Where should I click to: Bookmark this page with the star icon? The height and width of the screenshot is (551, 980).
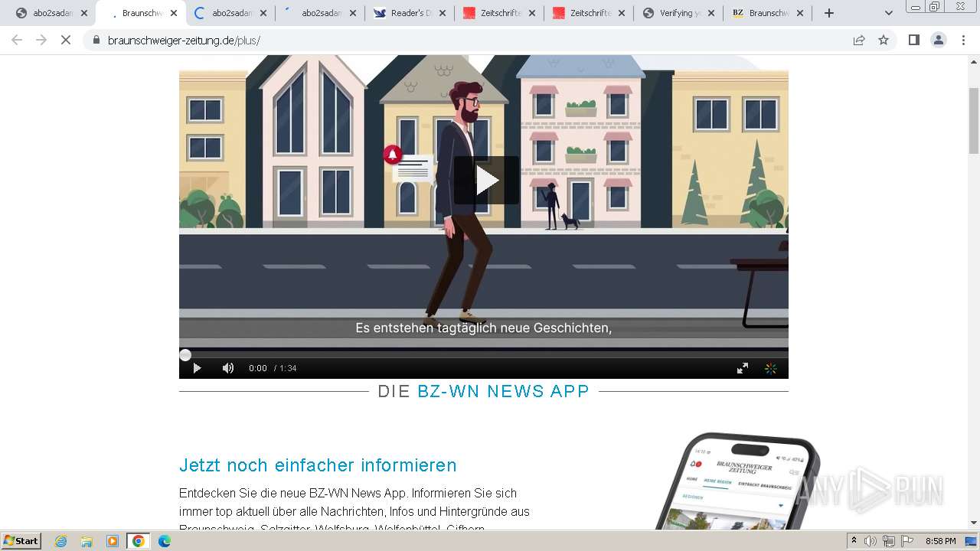(884, 40)
